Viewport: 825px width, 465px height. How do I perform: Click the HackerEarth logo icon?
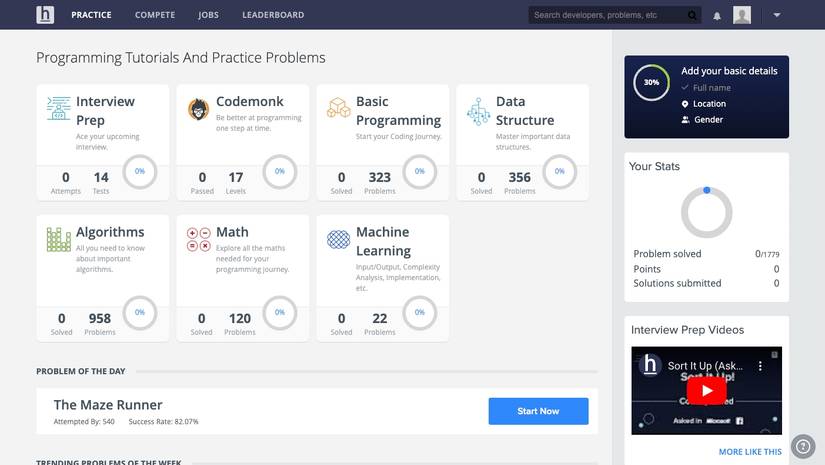click(x=45, y=15)
